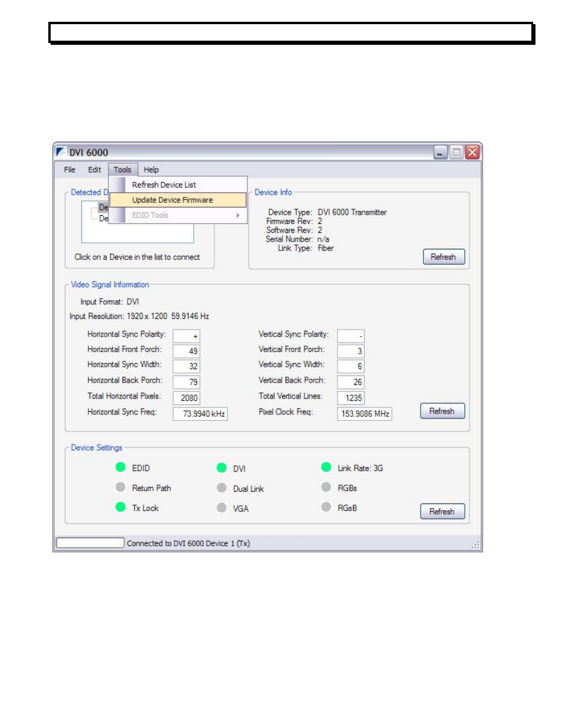
Task: Click the Vertical Front Porch value 3
Action: (x=351, y=351)
